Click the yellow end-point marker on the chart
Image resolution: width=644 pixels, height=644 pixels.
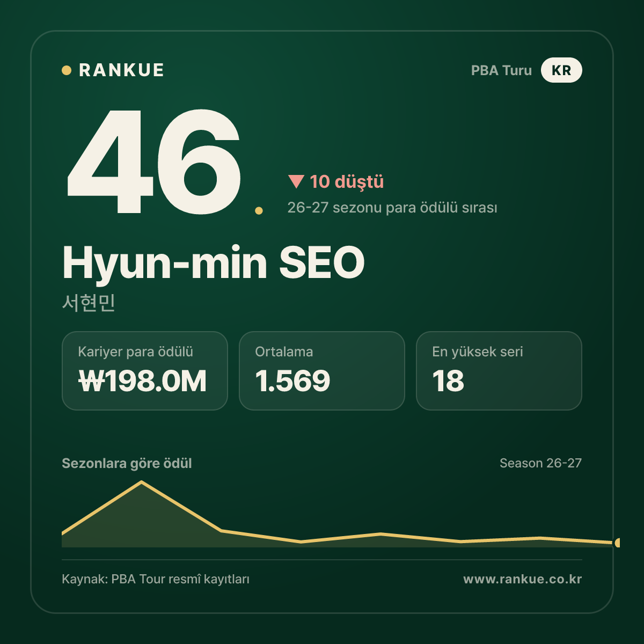coord(617,543)
